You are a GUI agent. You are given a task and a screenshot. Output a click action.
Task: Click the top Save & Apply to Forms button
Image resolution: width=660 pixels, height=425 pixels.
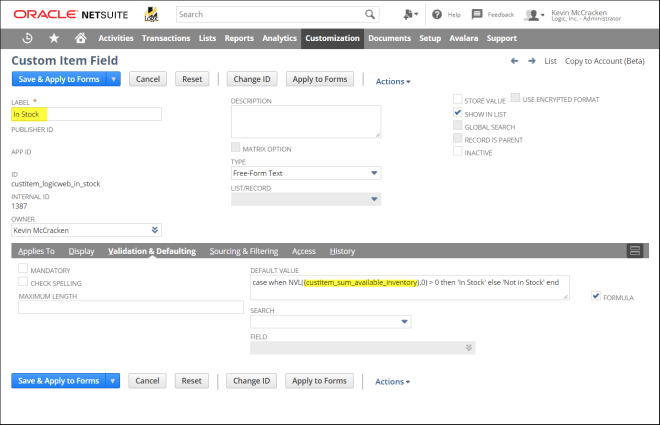click(59, 79)
